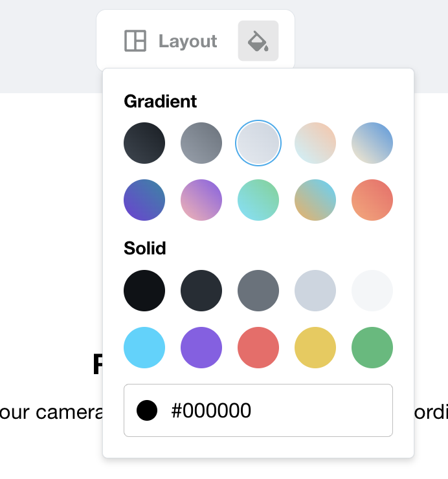Choose the solid slate gray swatch
448x479 pixels.
click(258, 291)
